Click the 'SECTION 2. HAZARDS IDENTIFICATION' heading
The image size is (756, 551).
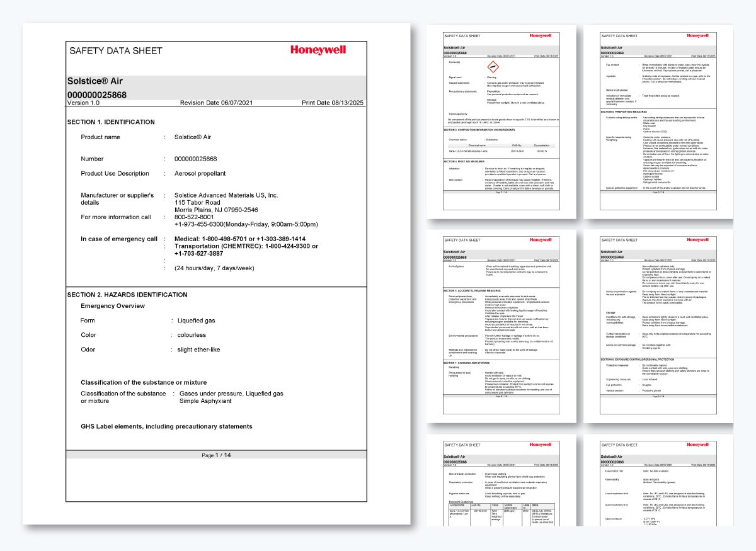pyautogui.click(x=127, y=295)
